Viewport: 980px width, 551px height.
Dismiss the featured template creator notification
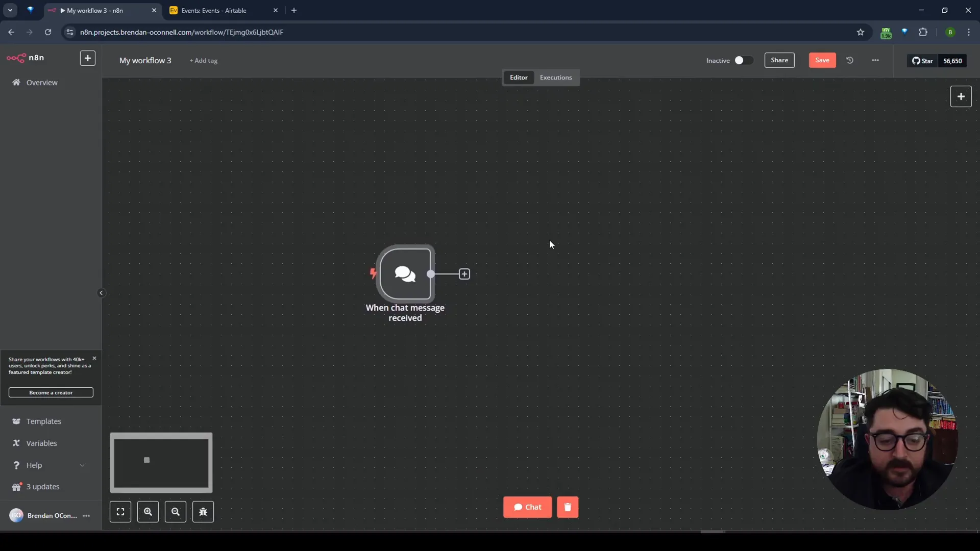[94, 357]
